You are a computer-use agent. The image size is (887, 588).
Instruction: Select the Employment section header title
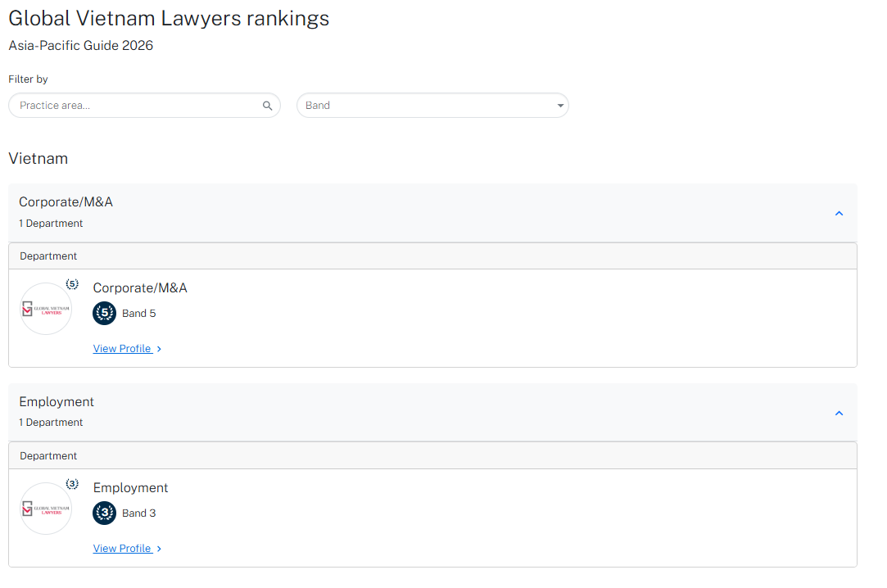click(x=57, y=401)
